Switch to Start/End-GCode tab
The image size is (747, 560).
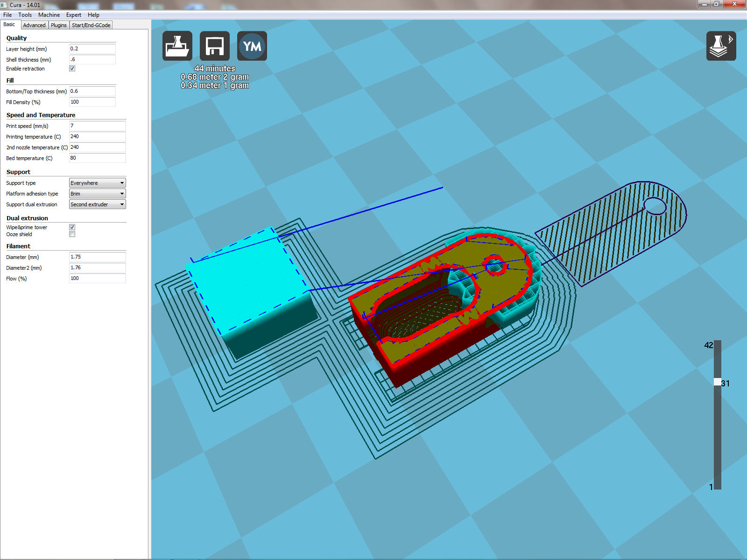(91, 25)
